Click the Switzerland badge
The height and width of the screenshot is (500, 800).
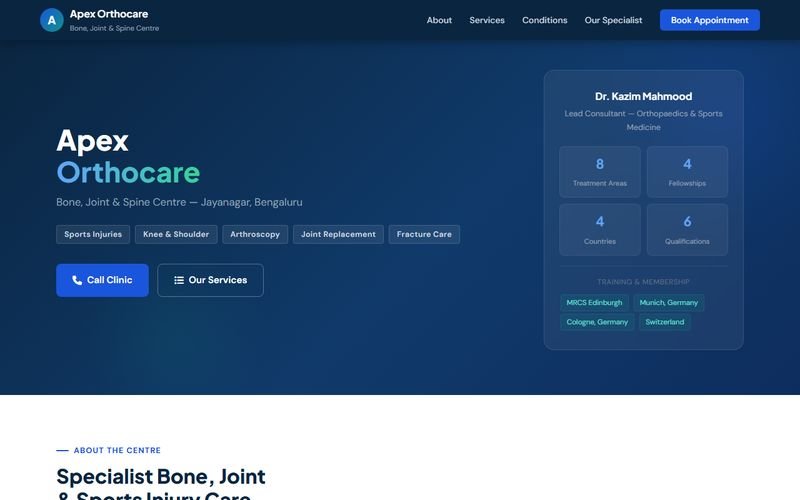point(665,322)
